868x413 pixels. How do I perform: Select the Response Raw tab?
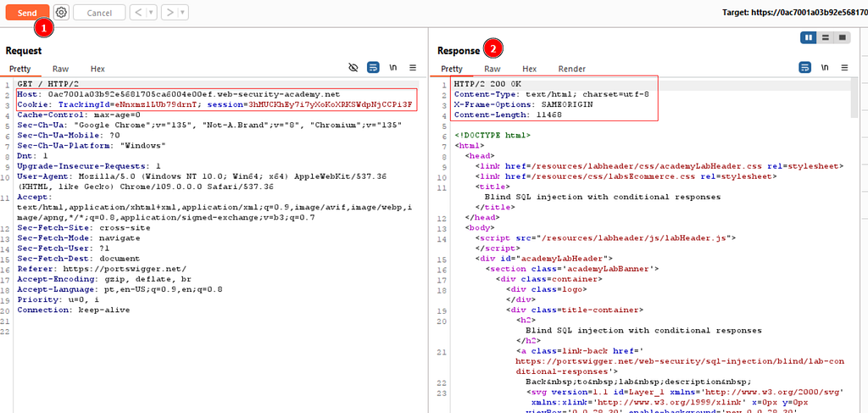point(492,70)
